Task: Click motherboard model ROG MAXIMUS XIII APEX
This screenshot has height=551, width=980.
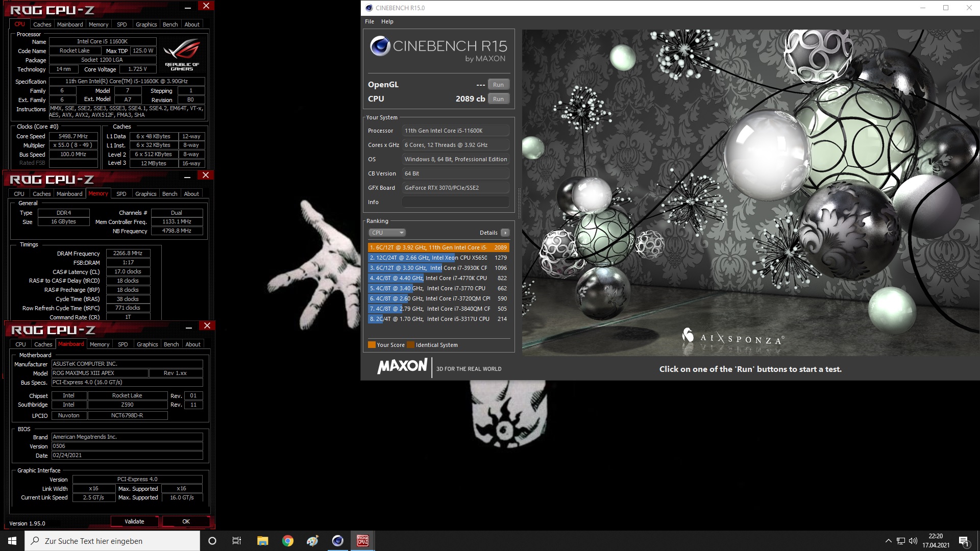Action: pyautogui.click(x=100, y=373)
